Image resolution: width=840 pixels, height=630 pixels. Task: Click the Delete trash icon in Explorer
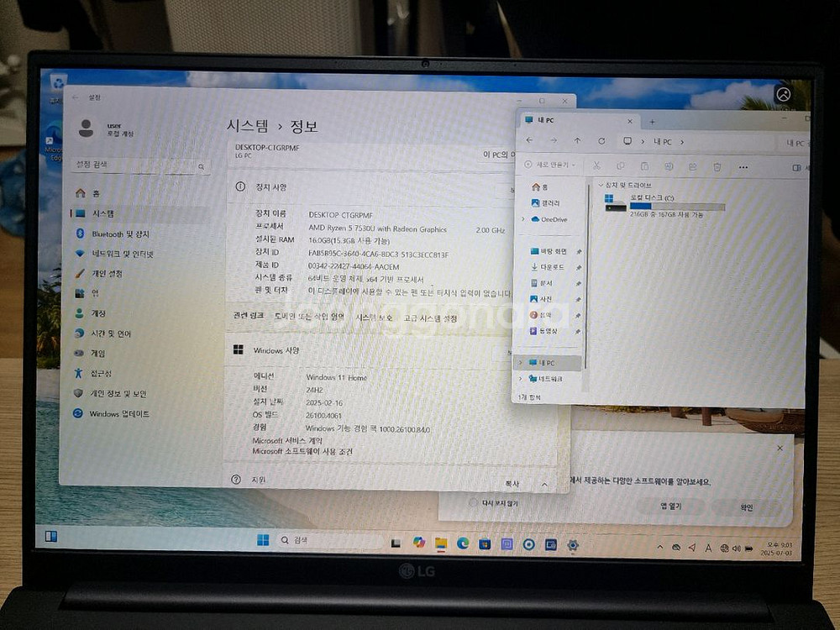717,168
